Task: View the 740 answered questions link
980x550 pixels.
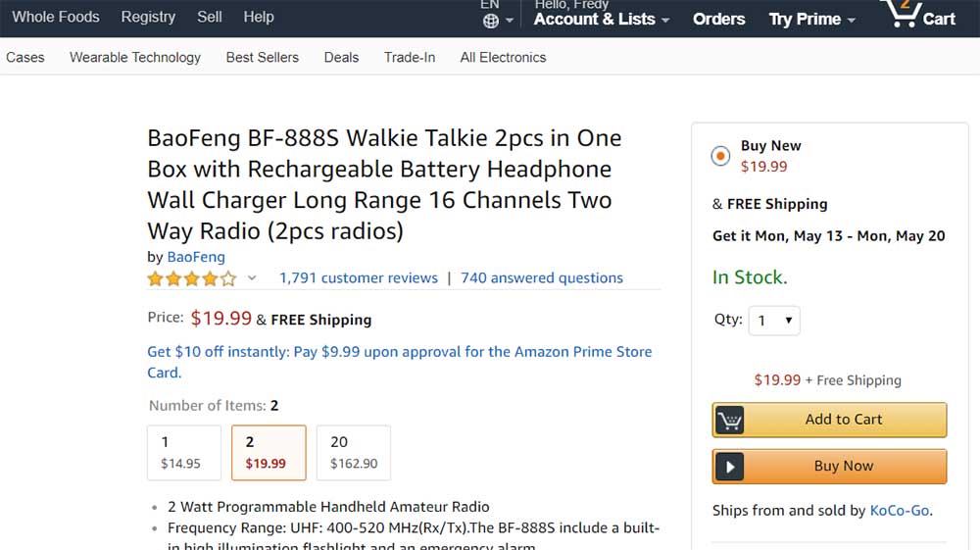Action: tap(542, 277)
